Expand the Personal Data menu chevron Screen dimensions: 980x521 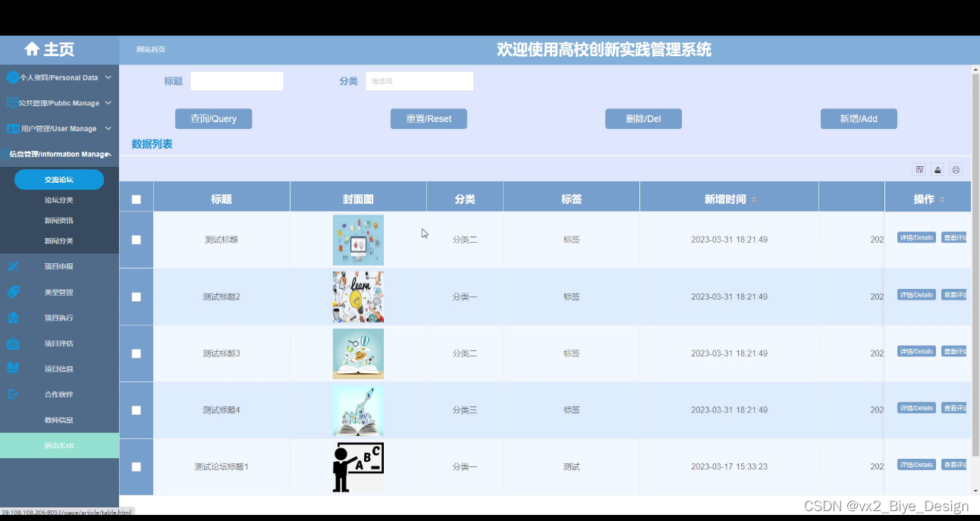[108, 77]
